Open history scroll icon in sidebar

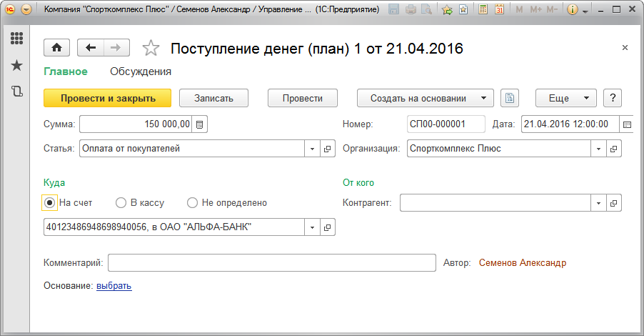point(16,91)
